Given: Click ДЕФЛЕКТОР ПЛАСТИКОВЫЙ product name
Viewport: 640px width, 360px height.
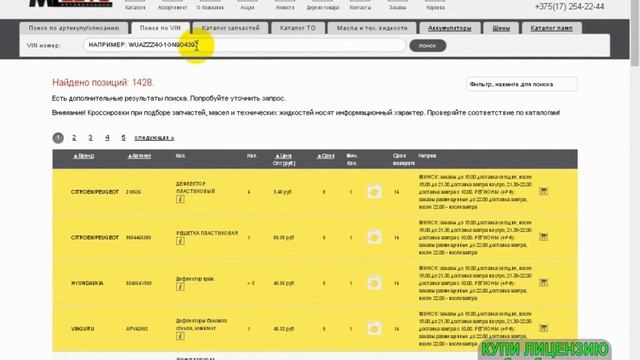Looking at the screenshot, I should click(x=196, y=188).
